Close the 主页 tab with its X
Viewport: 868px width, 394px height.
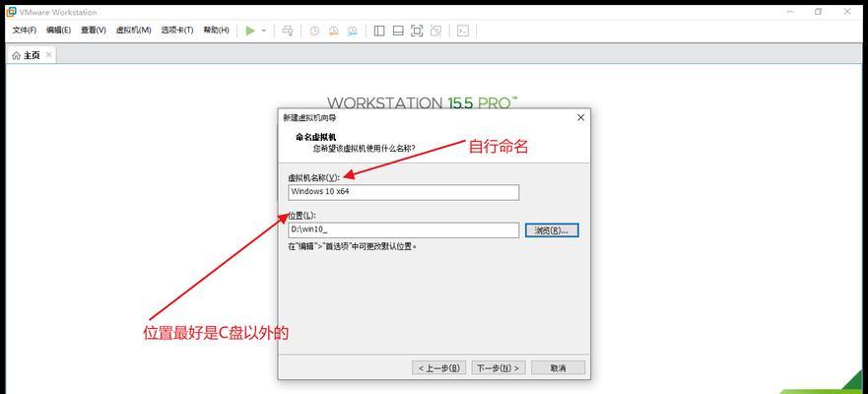click(48, 55)
